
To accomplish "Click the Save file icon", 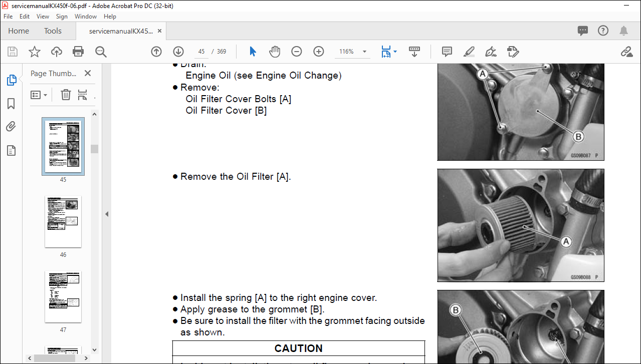I will [13, 52].
